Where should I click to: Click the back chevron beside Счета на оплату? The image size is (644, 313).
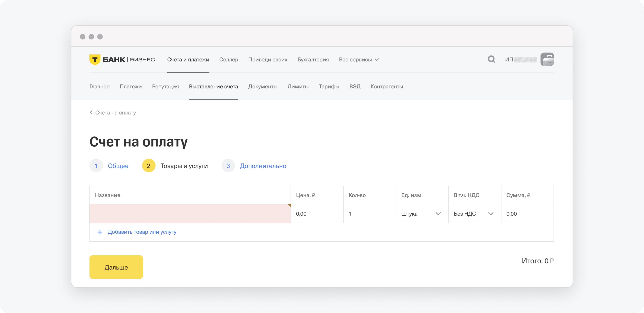click(x=91, y=112)
